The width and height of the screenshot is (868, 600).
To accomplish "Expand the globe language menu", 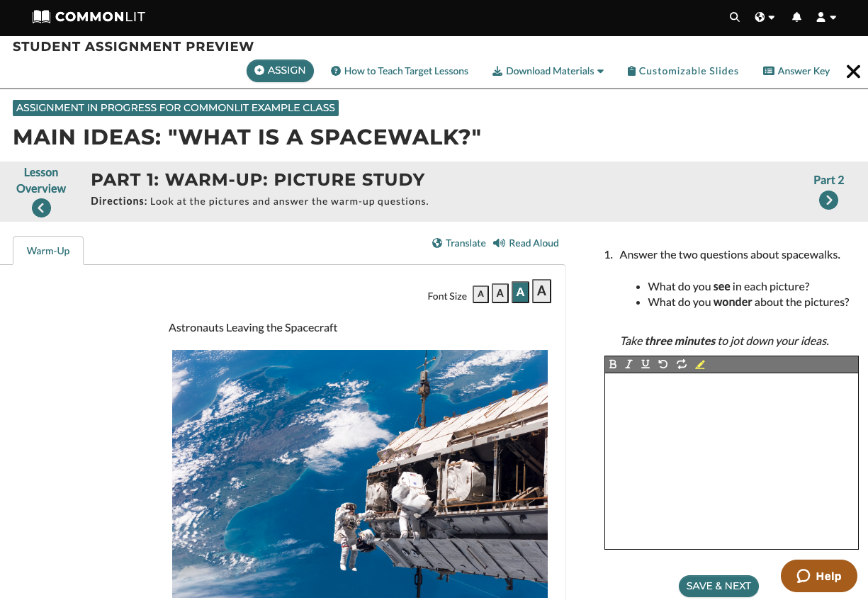I will [x=765, y=17].
